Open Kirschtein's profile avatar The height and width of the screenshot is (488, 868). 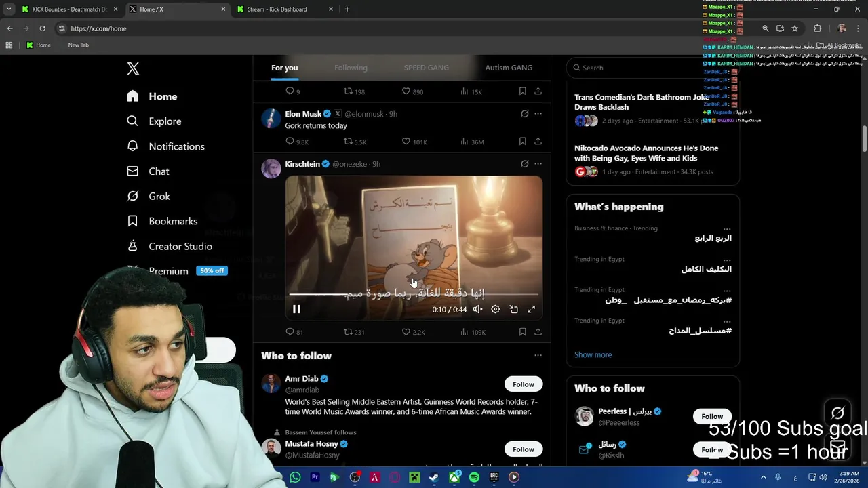[x=271, y=168]
